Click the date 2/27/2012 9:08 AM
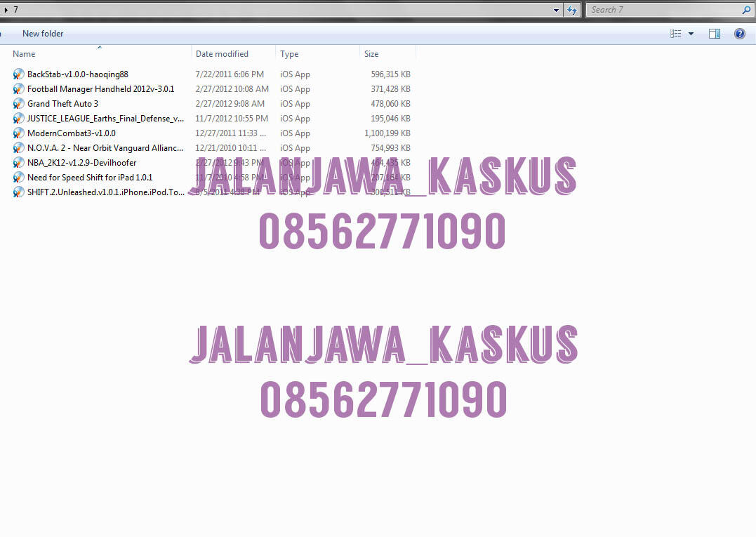Viewport: 756px width, 537px height. point(230,104)
